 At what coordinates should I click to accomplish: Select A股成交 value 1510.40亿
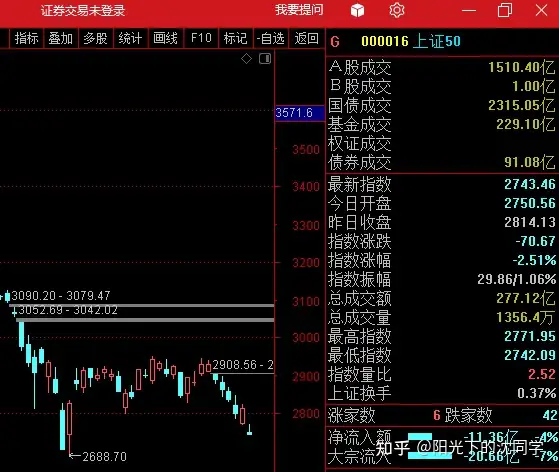[522, 67]
